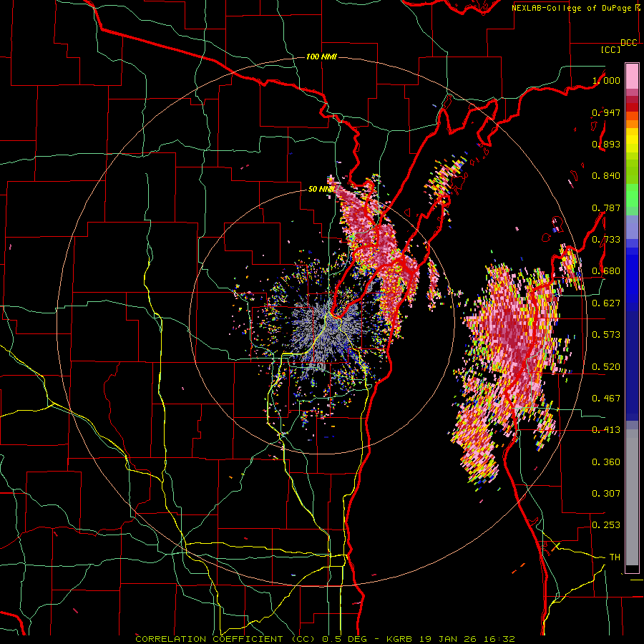Click the 100 NMI range ring label

pos(321,57)
